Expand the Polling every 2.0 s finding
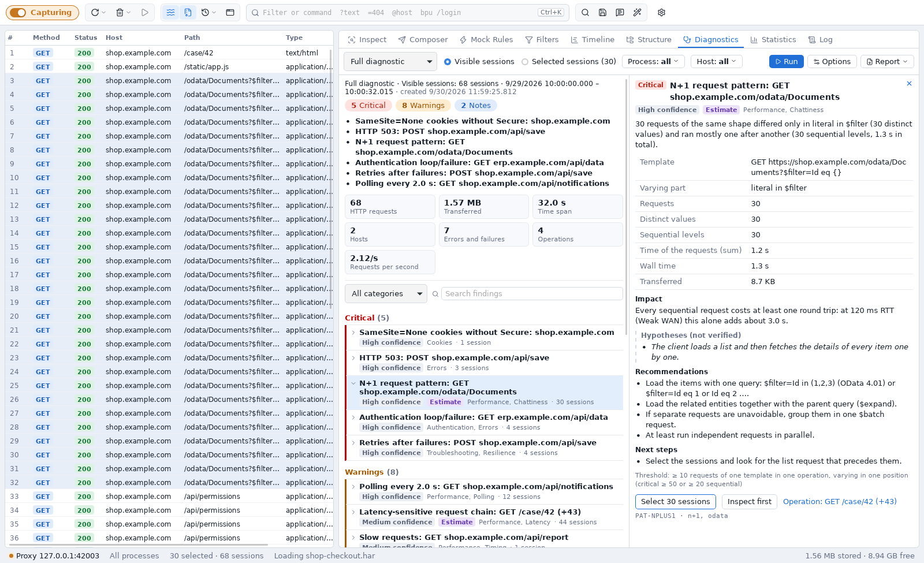Screen dimensions: 924x563 484,491
